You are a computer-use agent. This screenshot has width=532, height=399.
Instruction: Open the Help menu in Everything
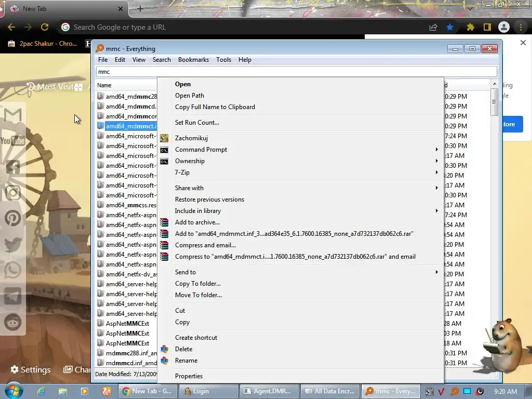[245, 60]
